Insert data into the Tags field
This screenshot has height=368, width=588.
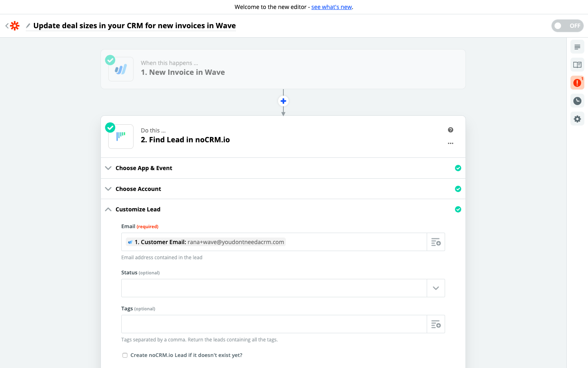(x=436, y=324)
